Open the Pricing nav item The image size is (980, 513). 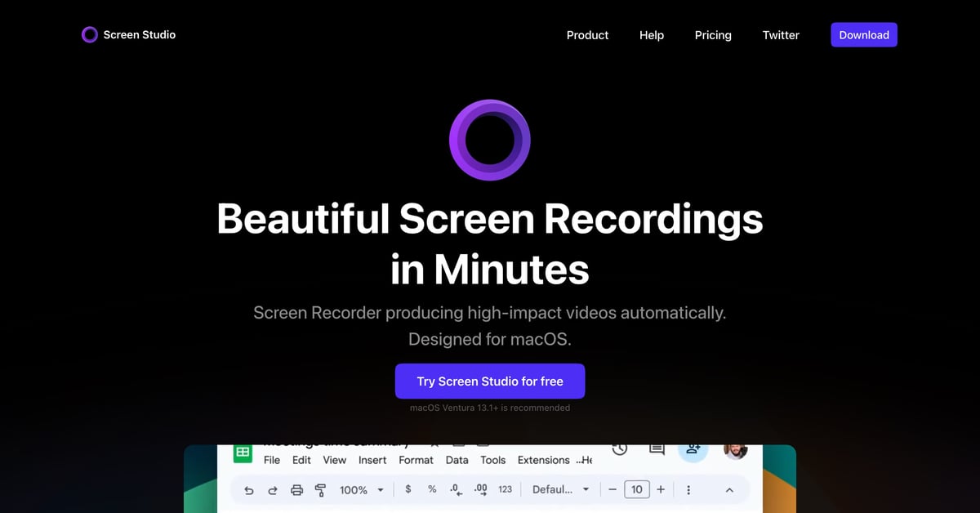pos(713,35)
